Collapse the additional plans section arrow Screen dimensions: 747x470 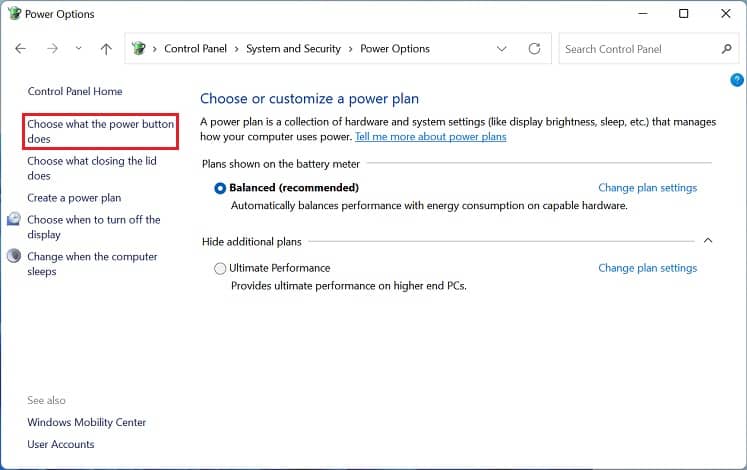[708, 240]
